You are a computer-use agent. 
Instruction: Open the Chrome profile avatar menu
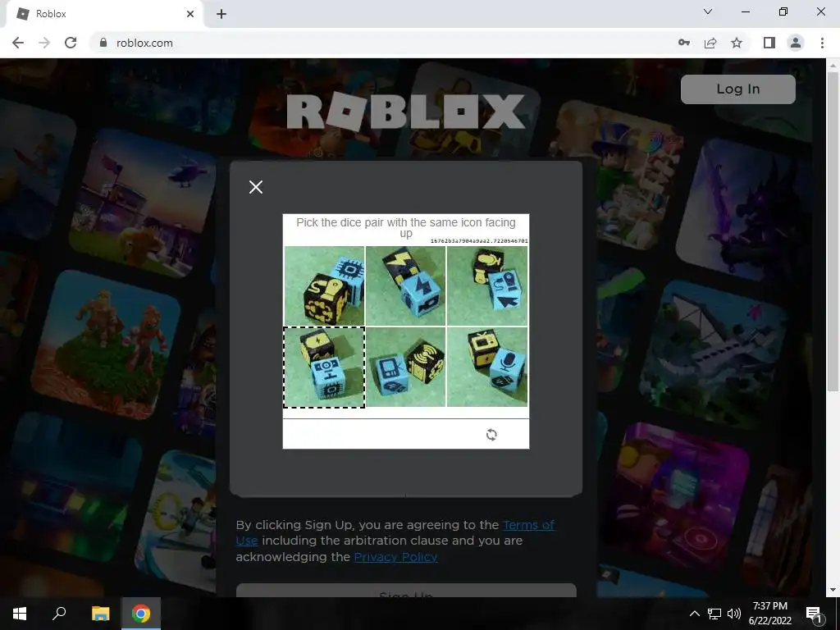pyautogui.click(x=796, y=43)
